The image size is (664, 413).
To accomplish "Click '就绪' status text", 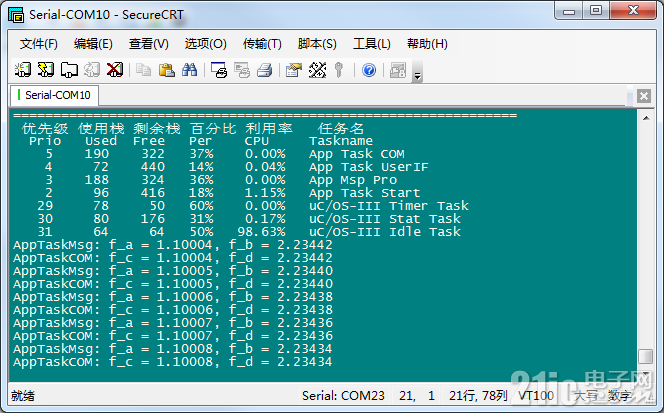I will tap(23, 396).
